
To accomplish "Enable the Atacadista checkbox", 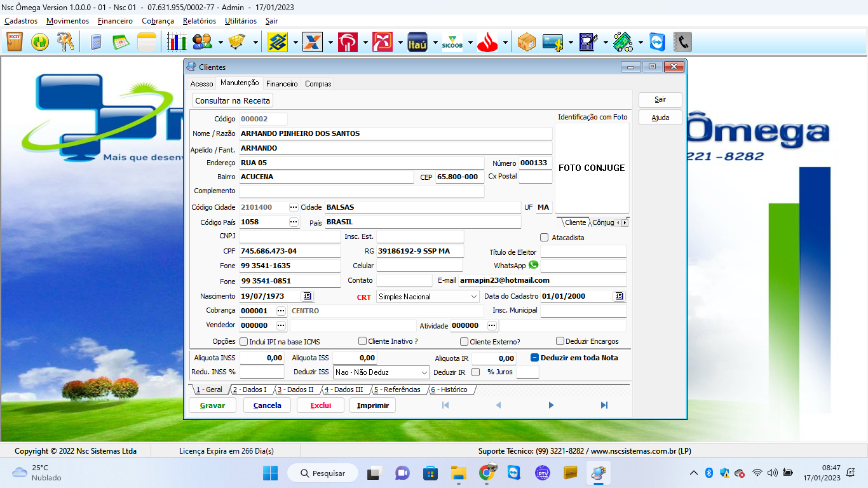I will [x=544, y=238].
